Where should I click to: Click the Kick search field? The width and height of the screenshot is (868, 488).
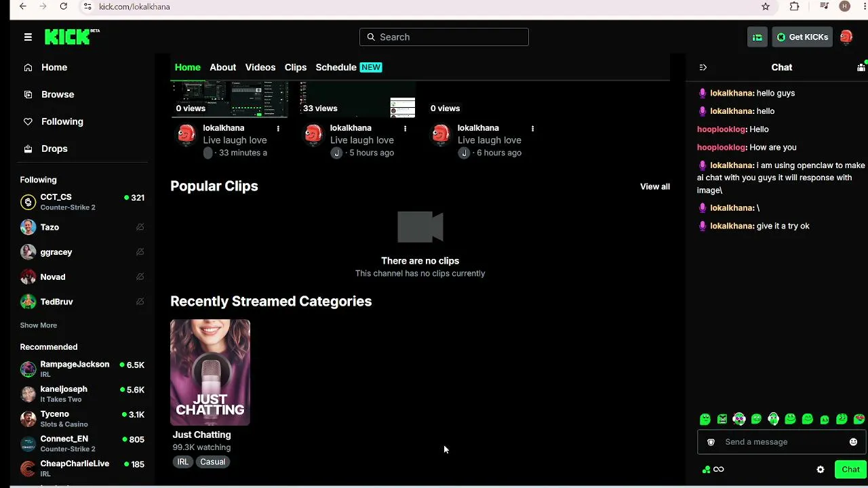coord(444,37)
